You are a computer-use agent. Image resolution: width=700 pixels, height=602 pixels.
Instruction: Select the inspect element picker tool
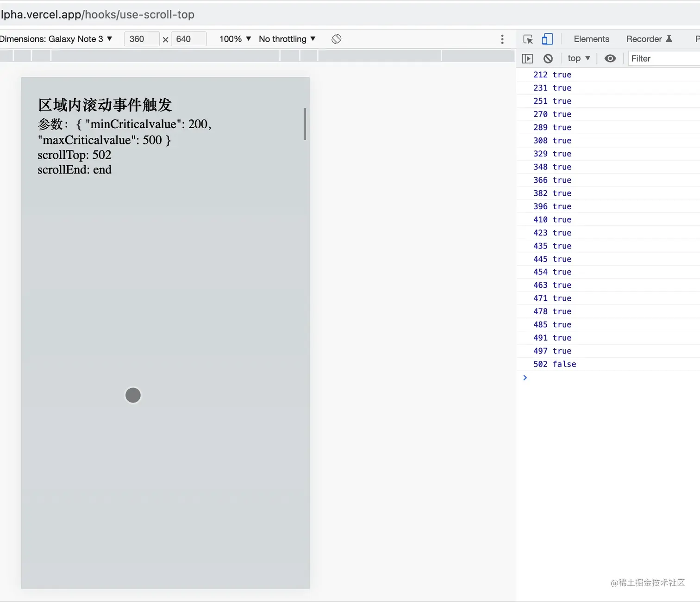[x=528, y=39]
